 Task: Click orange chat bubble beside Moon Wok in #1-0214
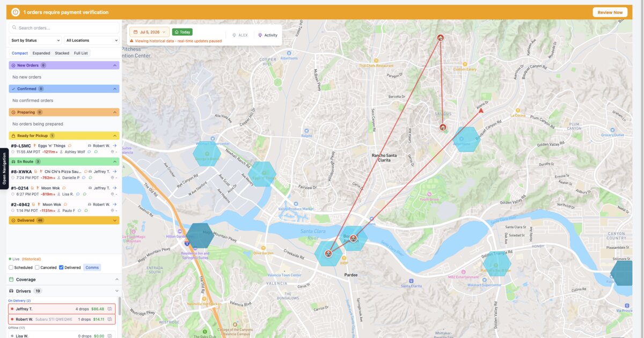click(x=64, y=188)
